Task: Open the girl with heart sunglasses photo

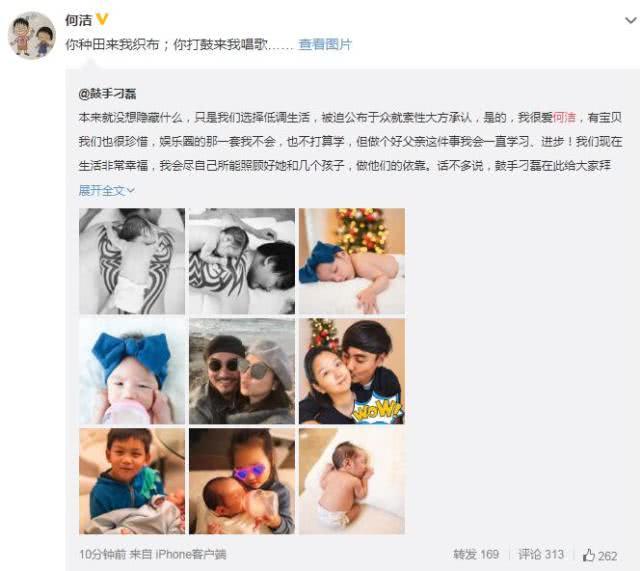Action: [x=242, y=481]
